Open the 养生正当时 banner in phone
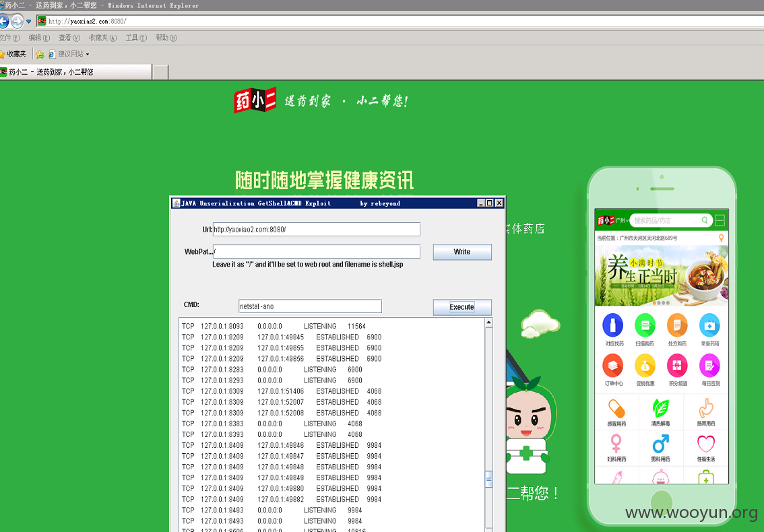The height and width of the screenshot is (532, 764). click(662, 275)
